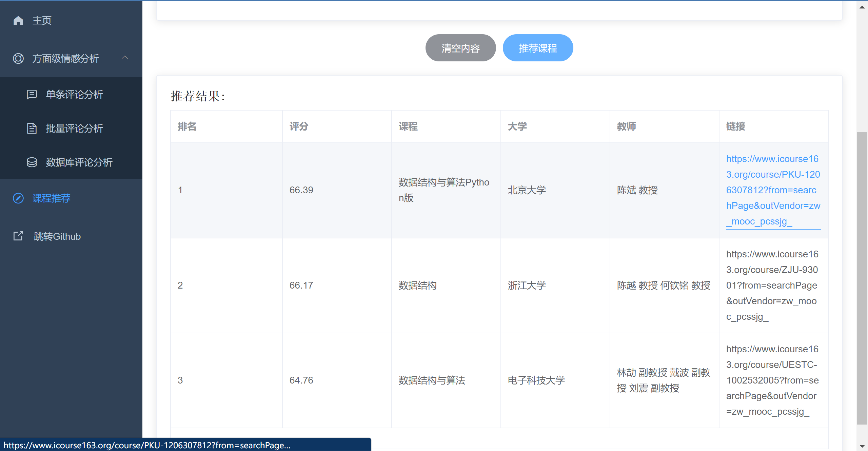Click the database icon for 数据库评论分析

(32, 162)
